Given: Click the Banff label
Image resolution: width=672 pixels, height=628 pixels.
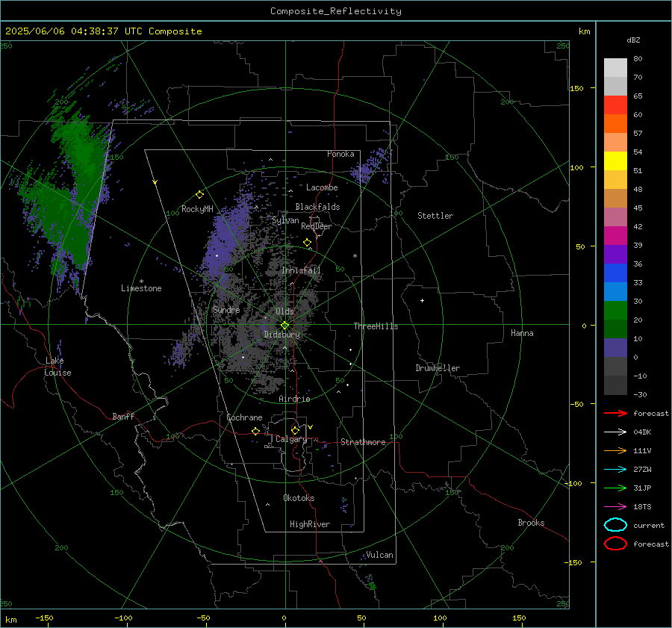Looking at the screenshot, I should [123, 417].
